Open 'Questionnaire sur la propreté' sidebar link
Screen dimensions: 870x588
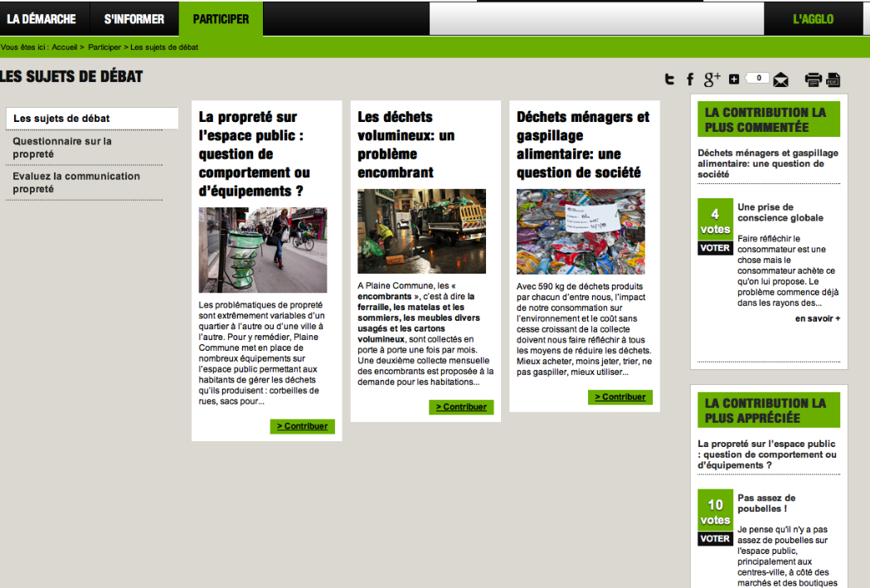point(62,148)
